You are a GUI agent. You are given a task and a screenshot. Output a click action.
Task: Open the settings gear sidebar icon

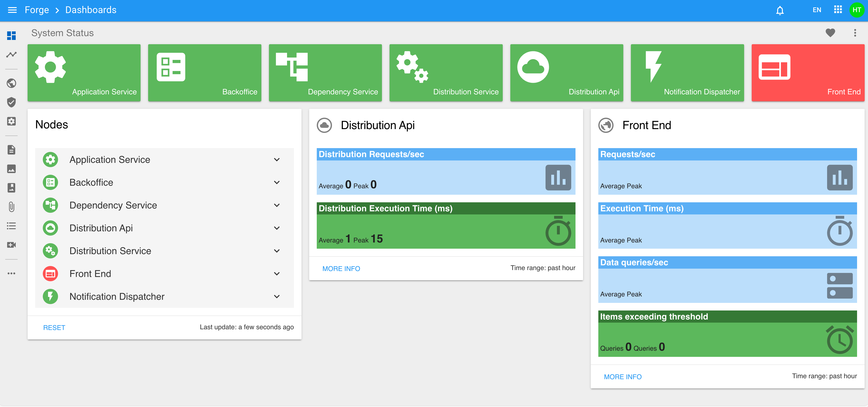[x=11, y=121]
